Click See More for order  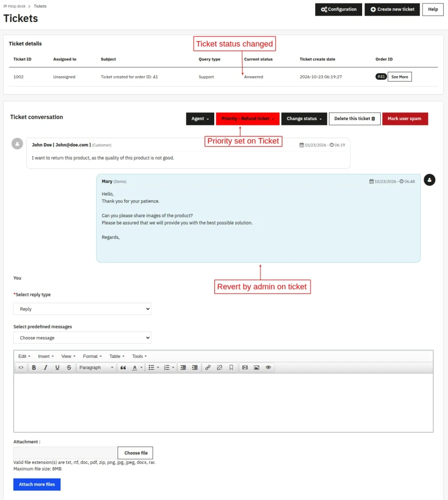click(400, 77)
